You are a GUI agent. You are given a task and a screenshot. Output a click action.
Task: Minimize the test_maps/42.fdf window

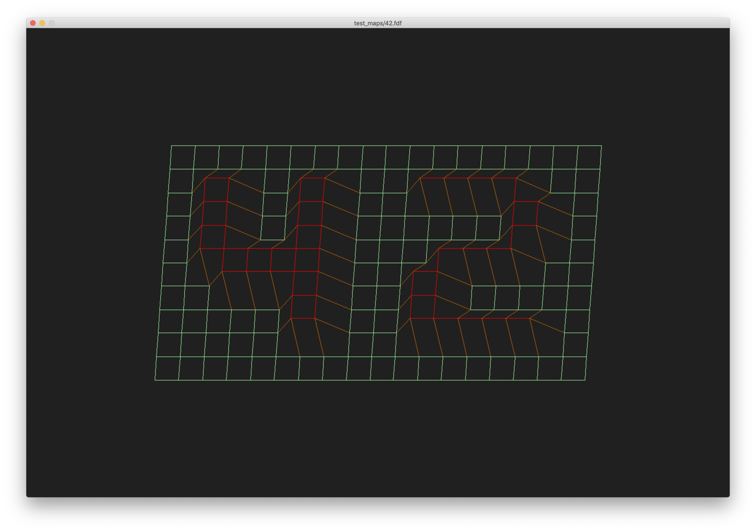tap(42, 23)
